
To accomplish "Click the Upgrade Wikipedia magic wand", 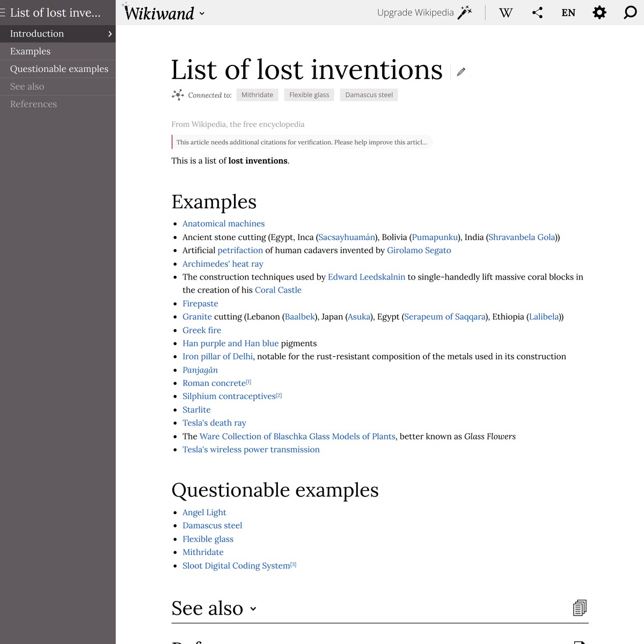I will coord(465,13).
